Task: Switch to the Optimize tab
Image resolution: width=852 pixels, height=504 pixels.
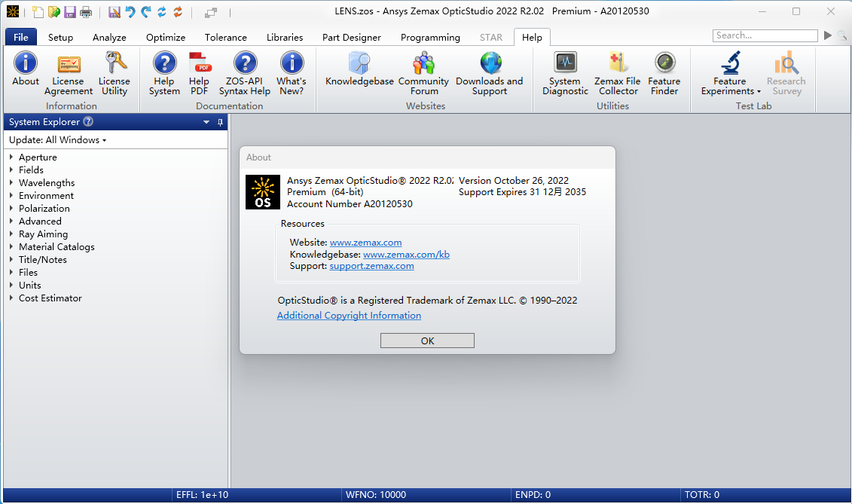Action: [166, 37]
